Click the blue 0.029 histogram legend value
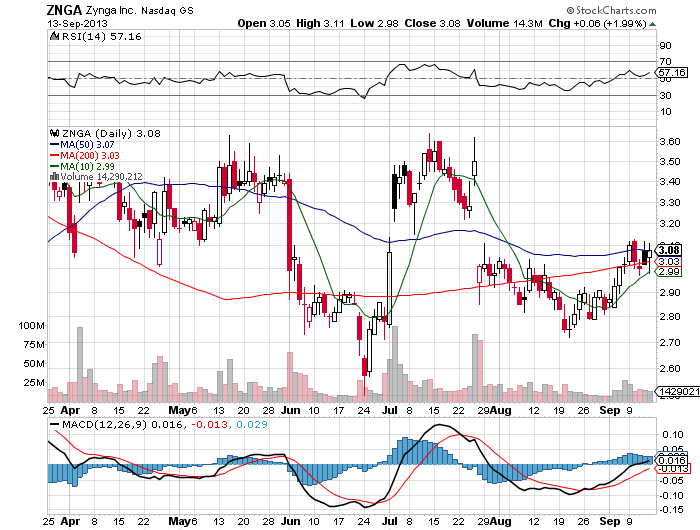700x530 pixels. (251, 424)
